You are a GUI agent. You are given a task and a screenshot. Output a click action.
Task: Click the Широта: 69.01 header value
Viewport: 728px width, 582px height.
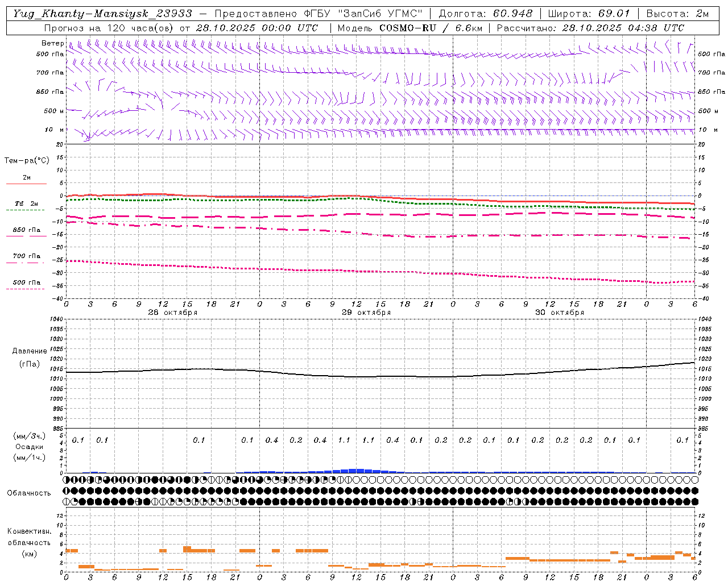(589, 14)
